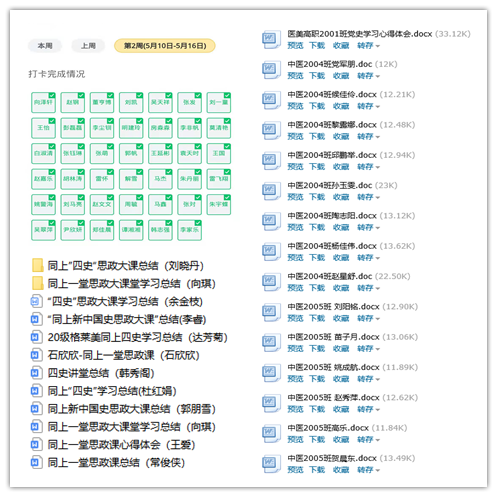497x497 pixels.
Task: Click 预览 link for 中医2005班 刘阳格.docx
Action: pyautogui.click(x=295, y=318)
